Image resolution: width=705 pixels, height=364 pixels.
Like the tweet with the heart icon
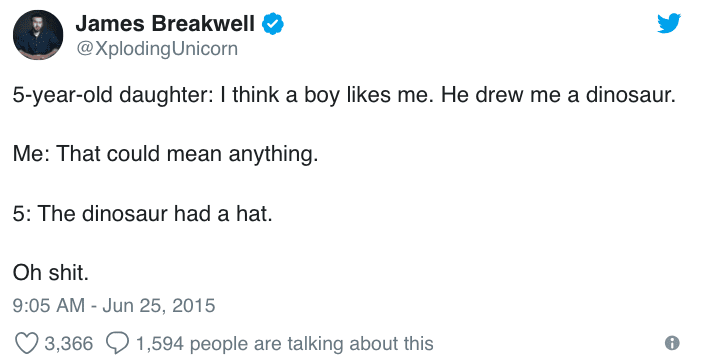click(27, 344)
